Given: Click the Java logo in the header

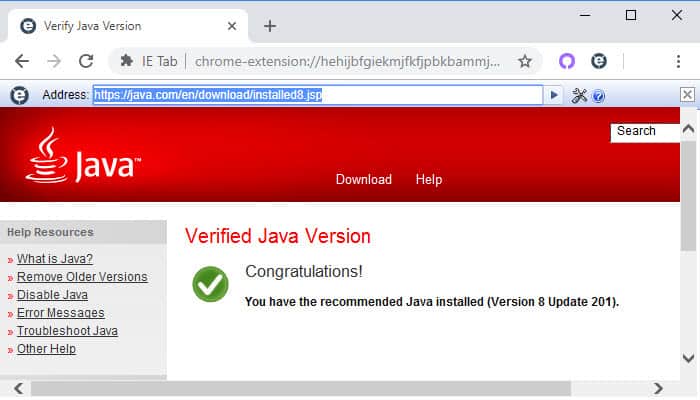Looking at the screenshot, I should 83,155.
